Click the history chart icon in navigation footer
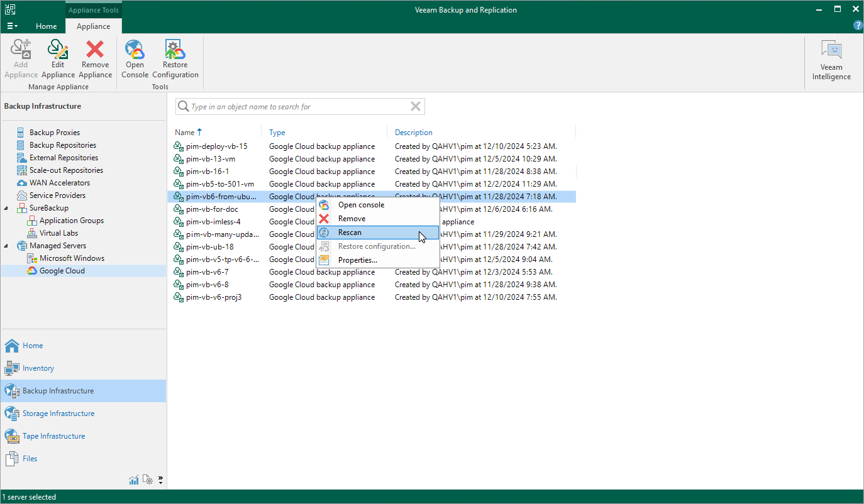 point(134,480)
